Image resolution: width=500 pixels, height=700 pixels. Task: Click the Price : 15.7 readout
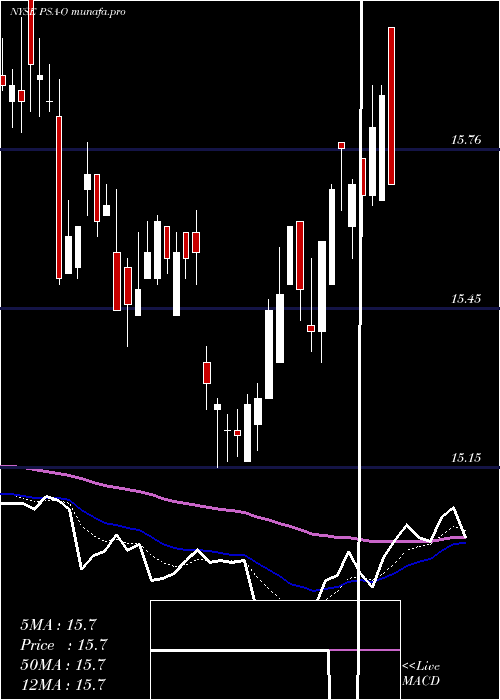tap(64, 645)
